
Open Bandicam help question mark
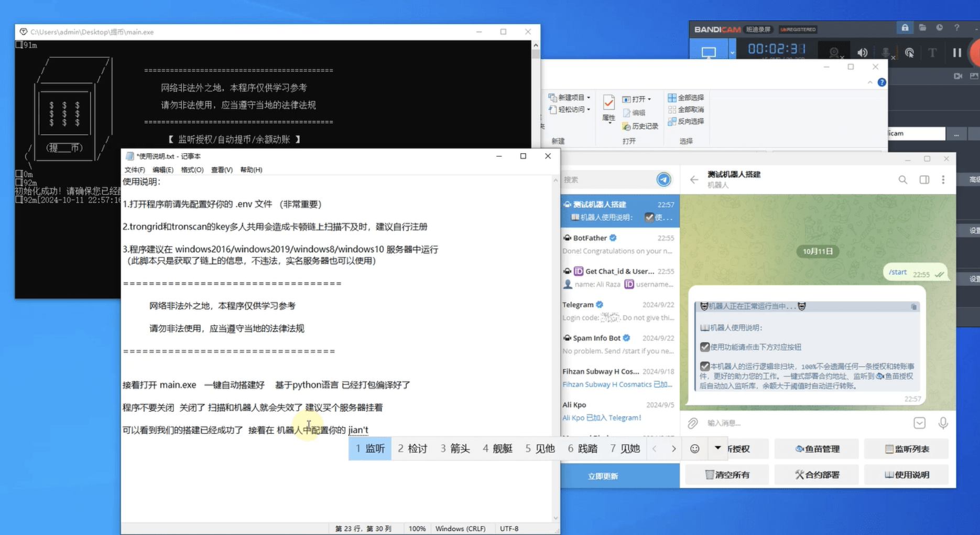[957, 28]
